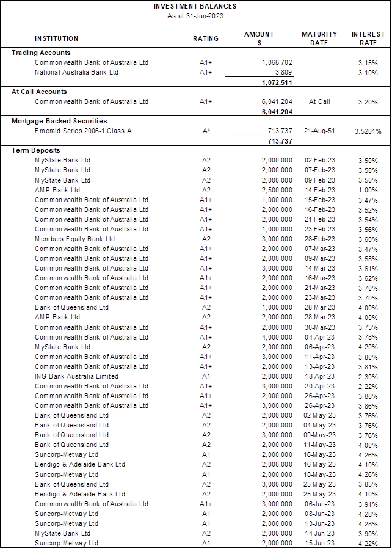Select the interest rate '4.22%'
This screenshot has width=392, height=549.
click(368, 544)
